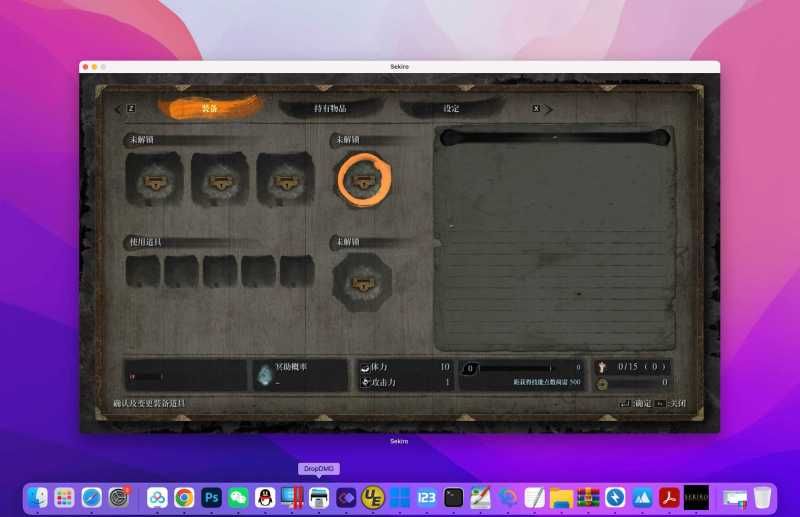Click the Sekiro icon in dock
The width and height of the screenshot is (800, 517).
tap(696, 498)
